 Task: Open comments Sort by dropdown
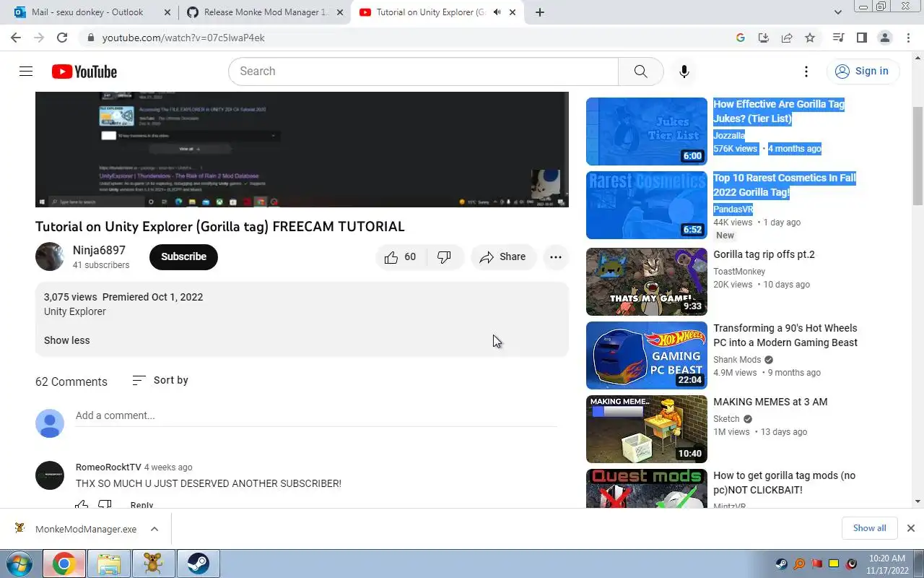click(160, 380)
